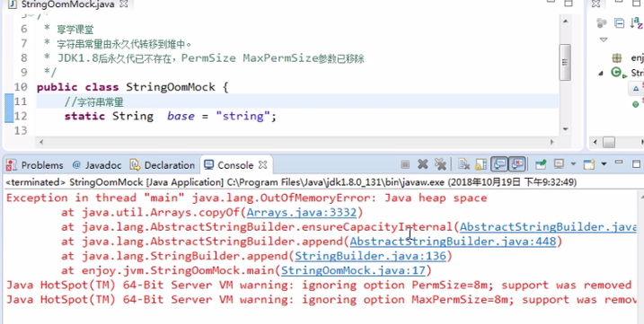
Task: Select the green class icon in Outline
Action: [x=616, y=73]
